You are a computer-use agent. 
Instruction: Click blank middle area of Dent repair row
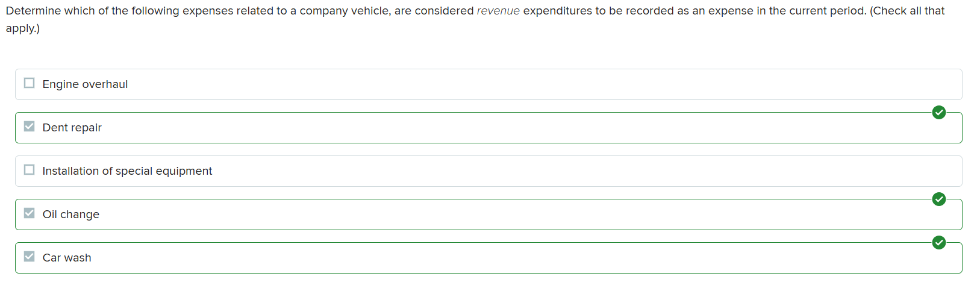pos(482,128)
